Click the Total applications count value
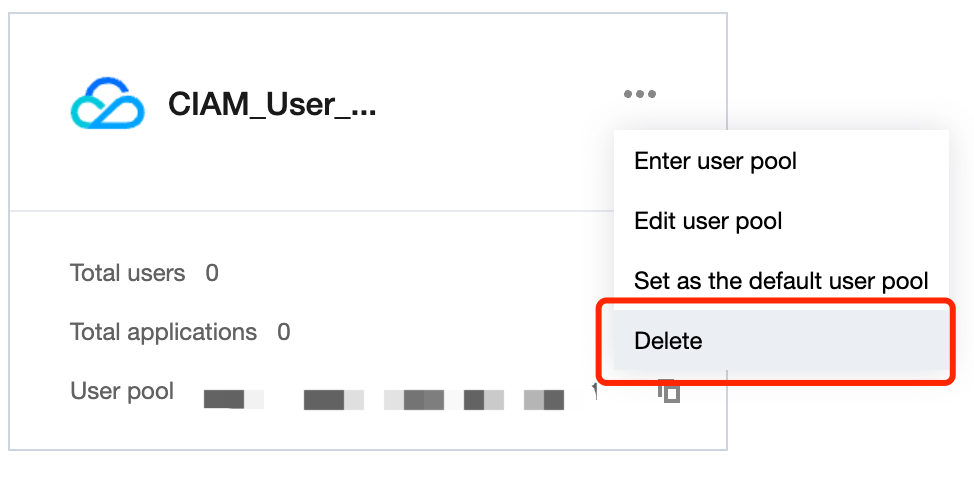 (x=284, y=332)
